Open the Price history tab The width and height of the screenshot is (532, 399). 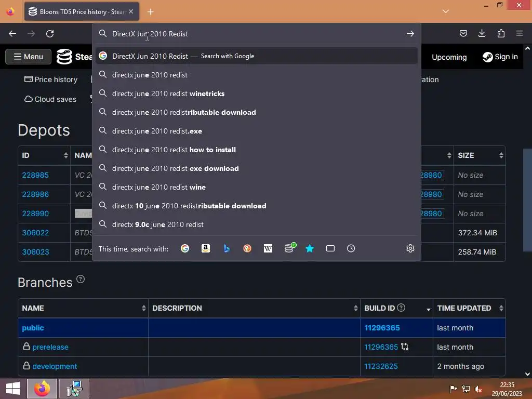coord(51,79)
